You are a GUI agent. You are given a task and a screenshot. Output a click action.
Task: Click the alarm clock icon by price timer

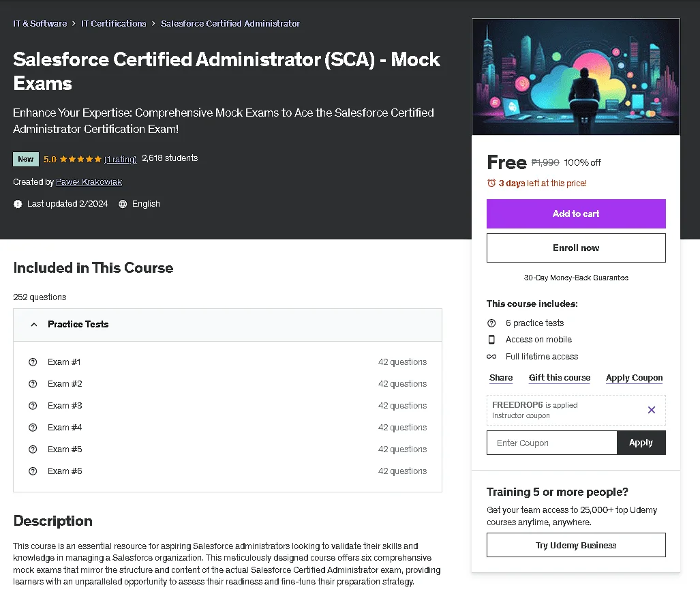(x=491, y=183)
